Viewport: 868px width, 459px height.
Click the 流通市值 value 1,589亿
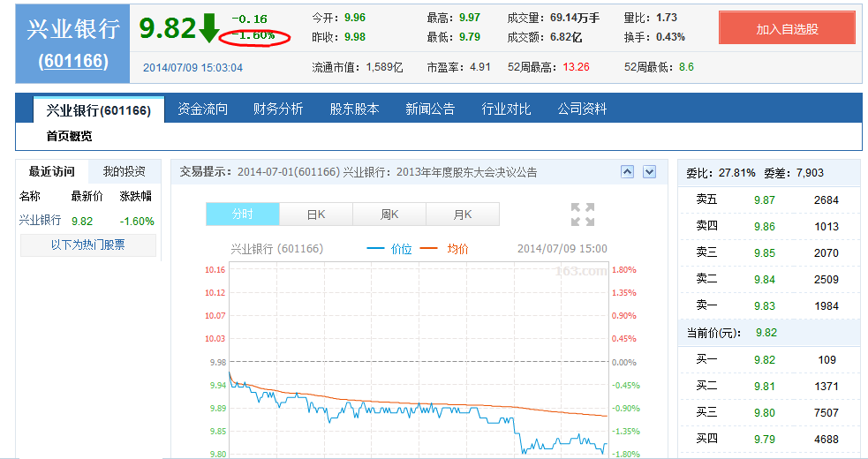click(384, 67)
